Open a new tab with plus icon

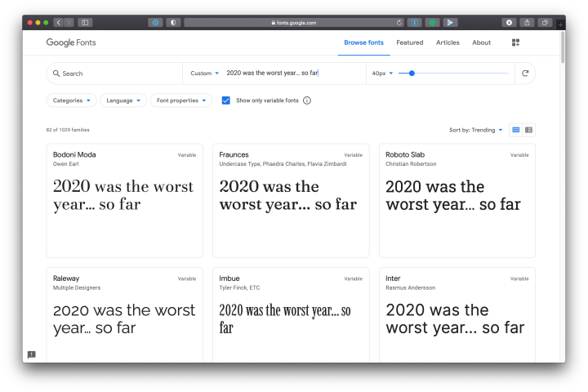click(x=560, y=24)
